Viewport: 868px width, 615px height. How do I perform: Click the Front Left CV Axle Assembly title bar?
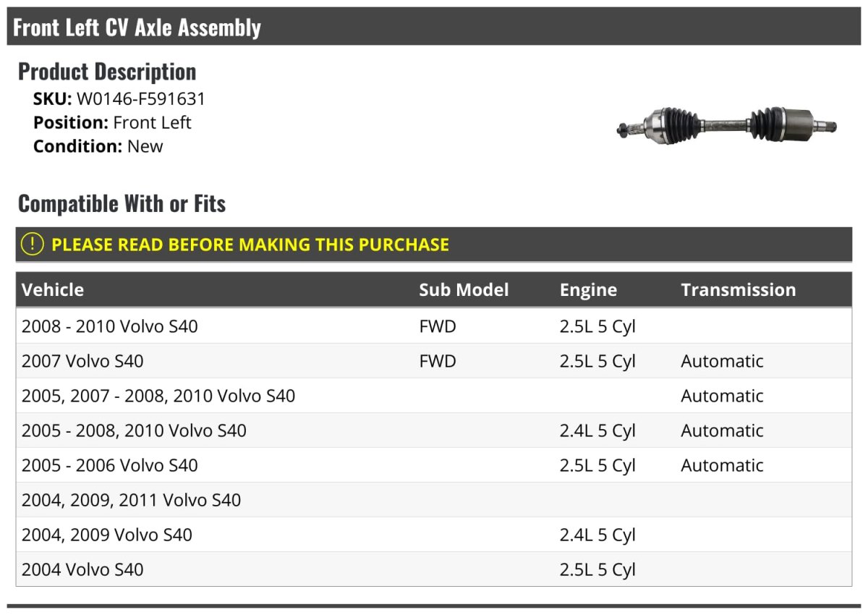pyautogui.click(x=434, y=27)
